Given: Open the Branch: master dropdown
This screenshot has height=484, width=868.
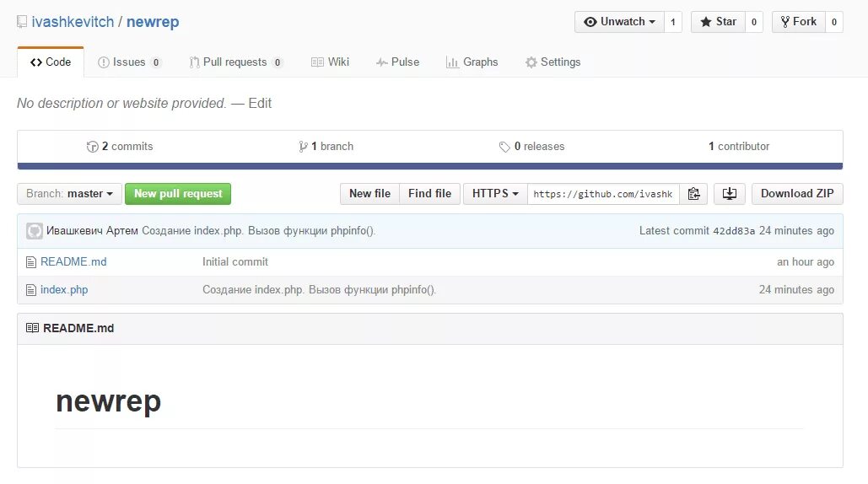Looking at the screenshot, I should 69,194.
